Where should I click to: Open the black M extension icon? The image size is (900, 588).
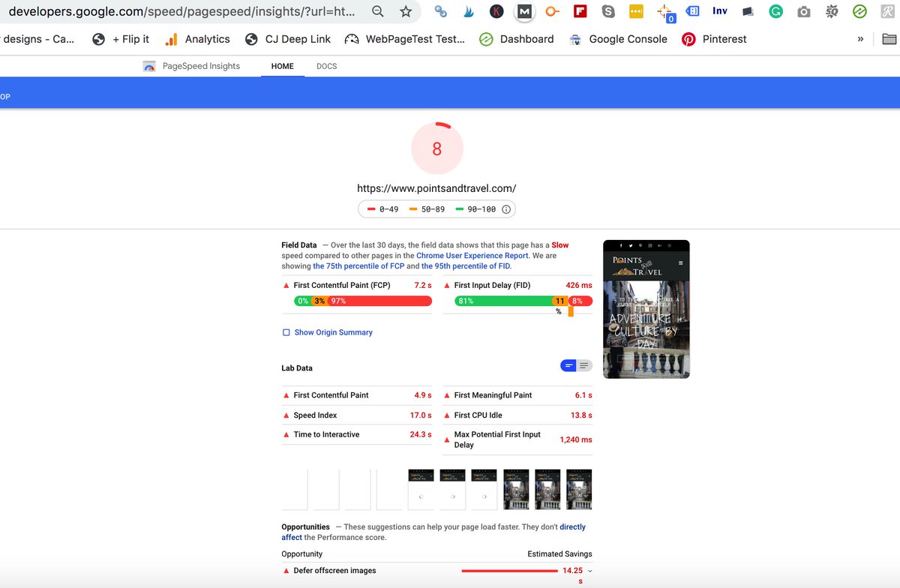click(524, 11)
